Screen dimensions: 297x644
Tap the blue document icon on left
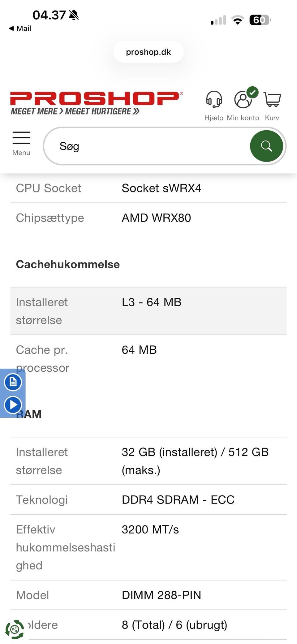pos(13,382)
